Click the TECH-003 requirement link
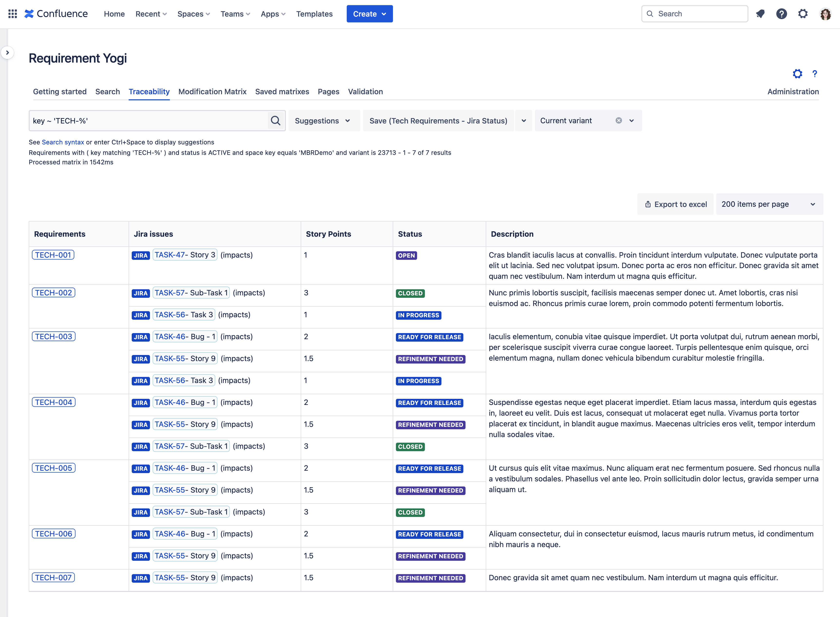 pyautogui.click(x=53, y=337)
